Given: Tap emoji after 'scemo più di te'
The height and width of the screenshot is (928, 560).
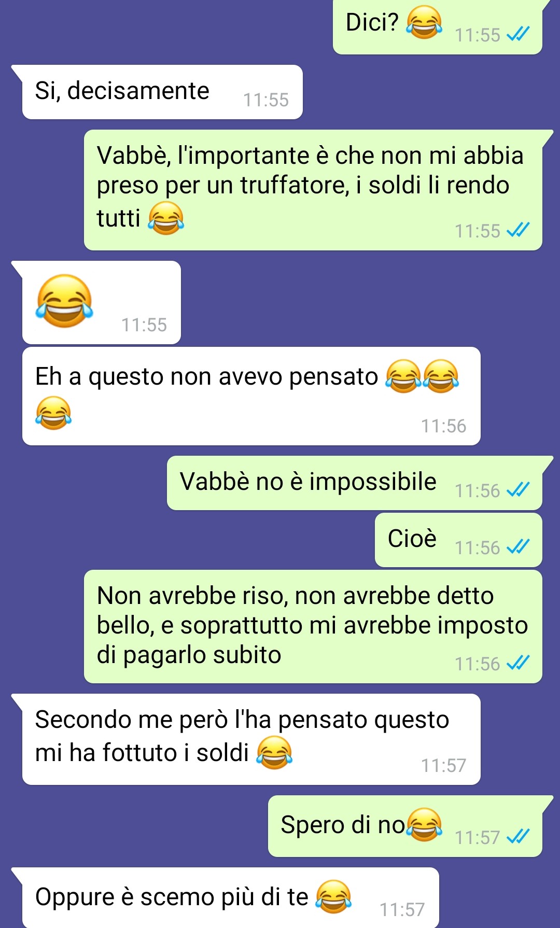Looking at the screenshot, I should (334, 896).
